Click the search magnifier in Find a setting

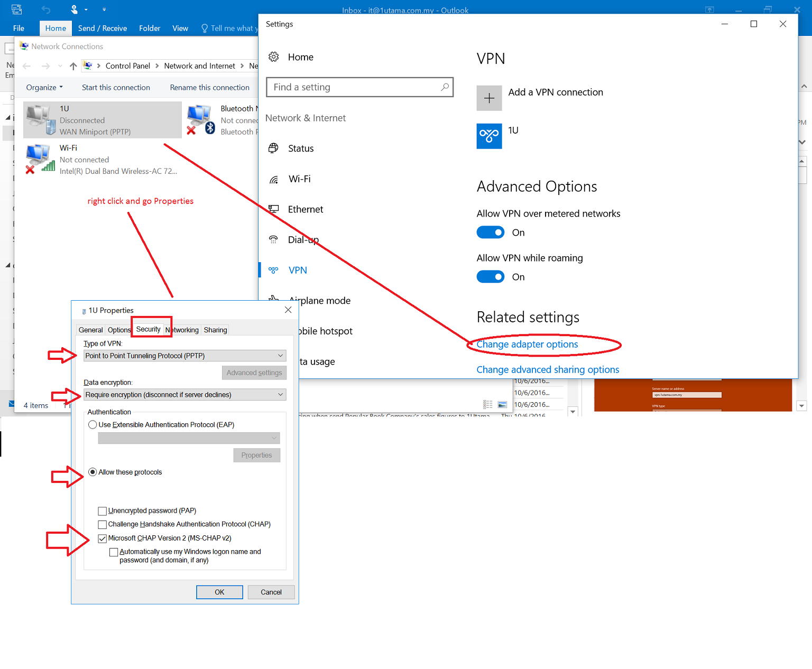[445, 87]
